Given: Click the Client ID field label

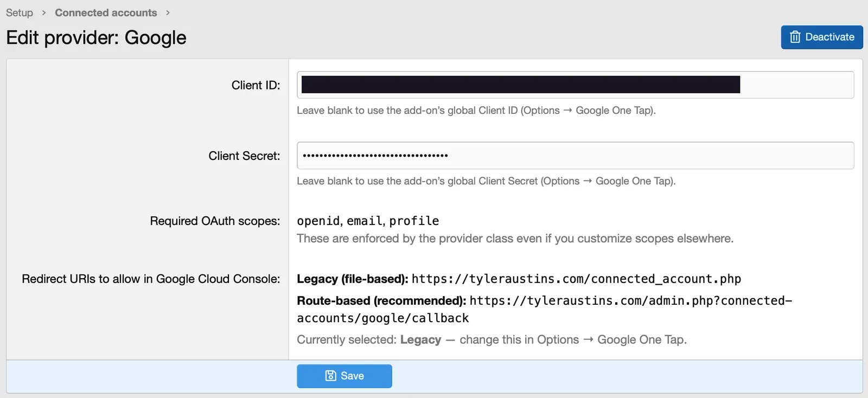Looking at the screenshot, I should (x=256, y=85).
